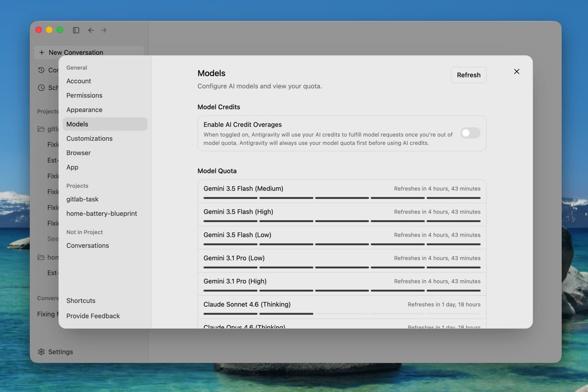Click the Gemini 3.5 Flash (Low) model name
The width and height of the screenshot is (588, 392).
click(237, 235)
